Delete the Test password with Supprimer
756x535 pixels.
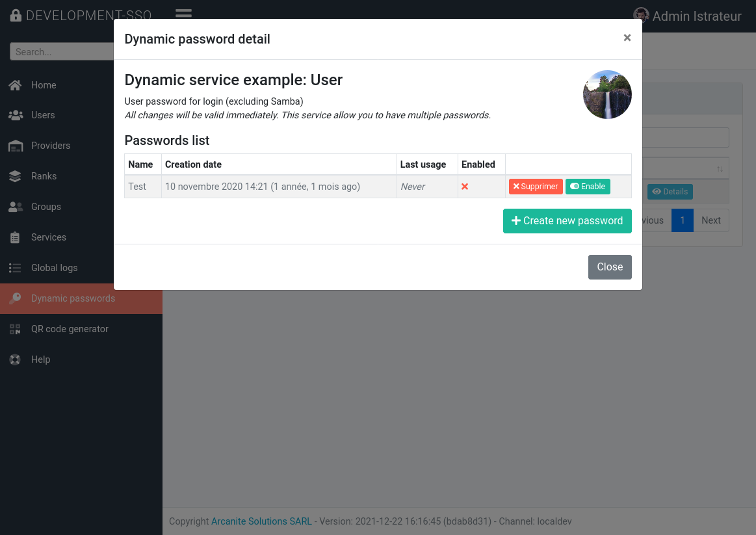coord(536,187)
